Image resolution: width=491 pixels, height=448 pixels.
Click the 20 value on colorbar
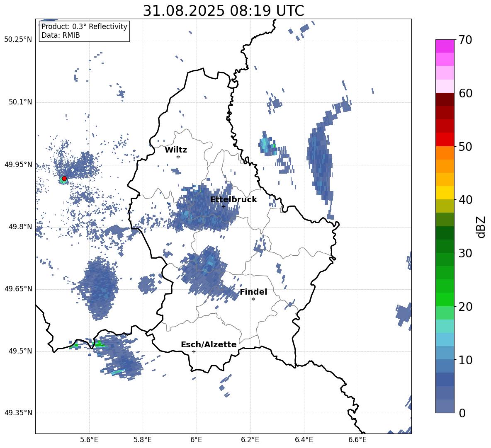(465, 307)
